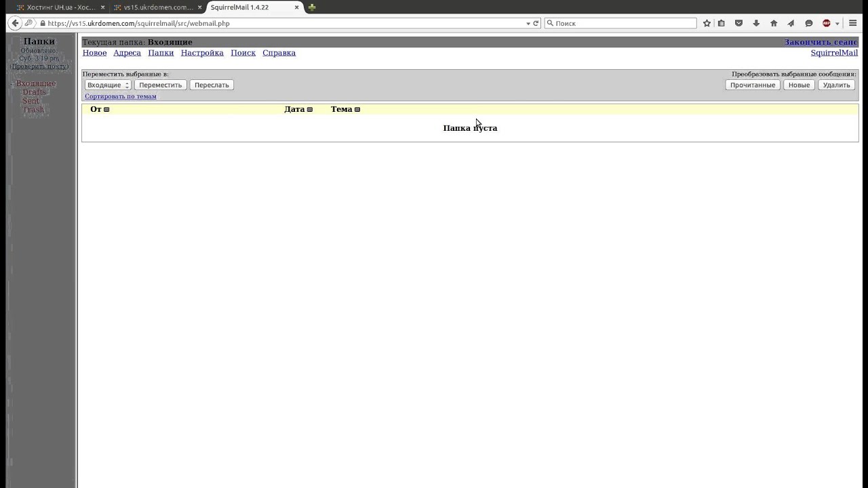Click the Удалить button
The image size is (868, 488).
(836, 85)
